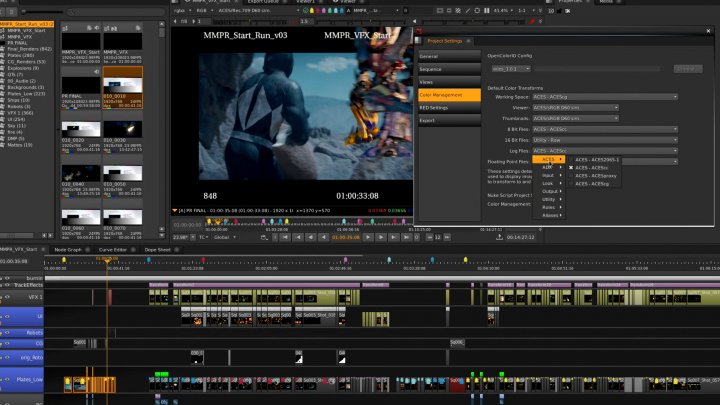720x405 pixels.
Task: Open the Plates (280) bin
Action: (22, 54)
